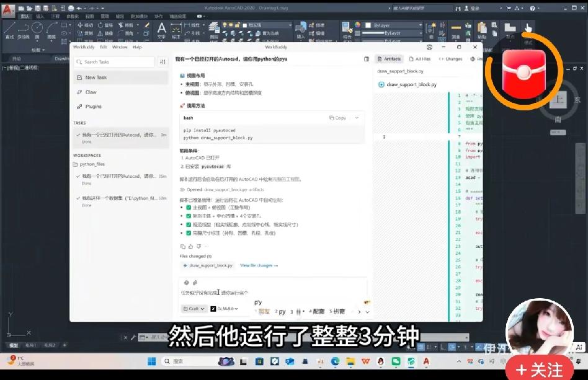The image size is (588, 380).
Task: Toggle the layer on/off lightbulb in the layer dropdown
Action: 225,25
